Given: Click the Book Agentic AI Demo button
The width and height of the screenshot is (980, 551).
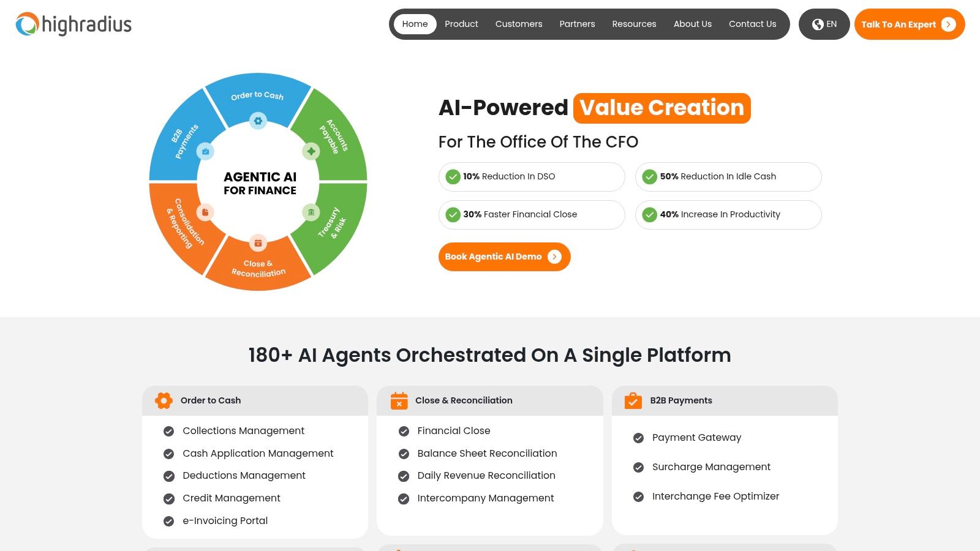Looking at the screenshot, I should coord(504,257).
